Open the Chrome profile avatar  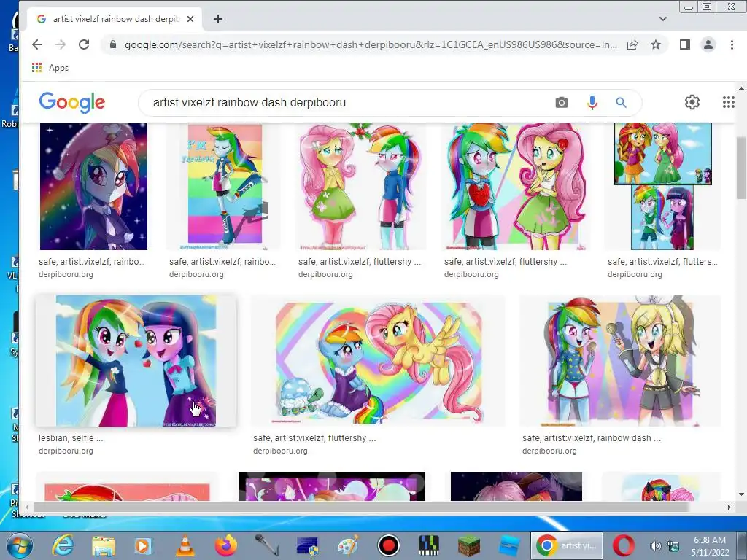708,44
